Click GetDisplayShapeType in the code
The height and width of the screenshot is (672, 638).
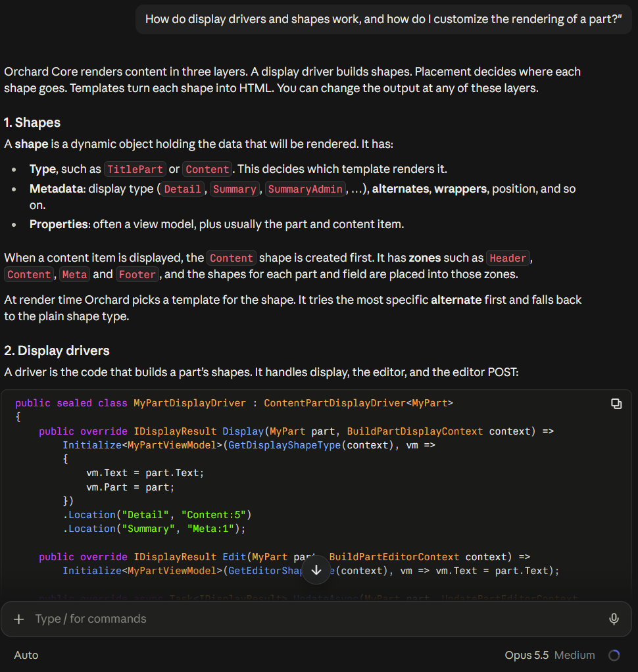284,445
